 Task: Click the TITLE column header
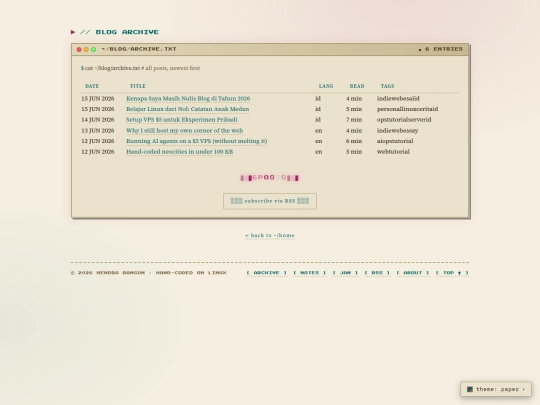coord(138,86)
